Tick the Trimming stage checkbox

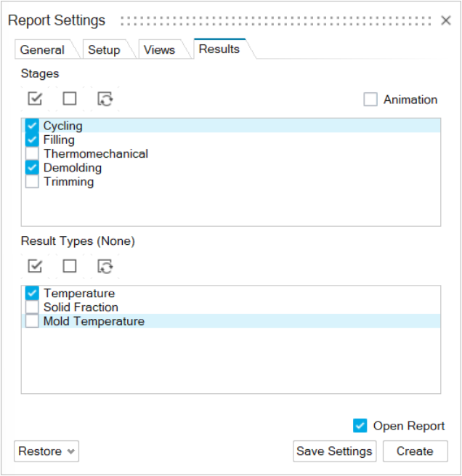point(32,182)
